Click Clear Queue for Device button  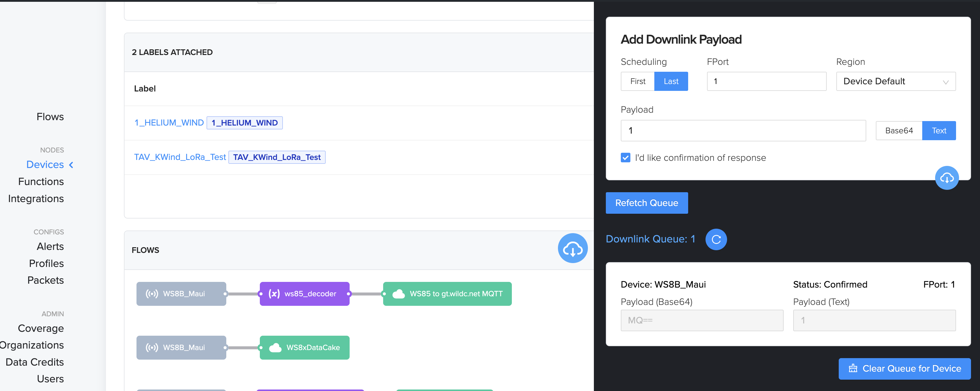[904, 369]
